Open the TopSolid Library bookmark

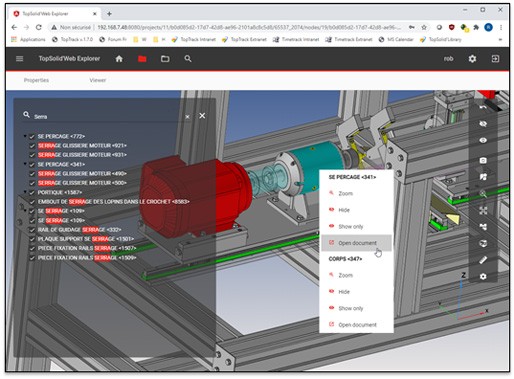440,39
